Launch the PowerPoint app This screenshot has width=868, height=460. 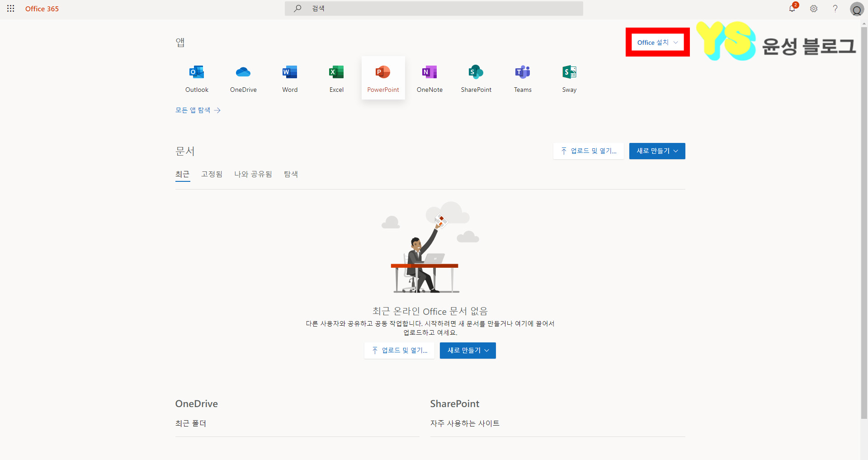coord(383,78)
